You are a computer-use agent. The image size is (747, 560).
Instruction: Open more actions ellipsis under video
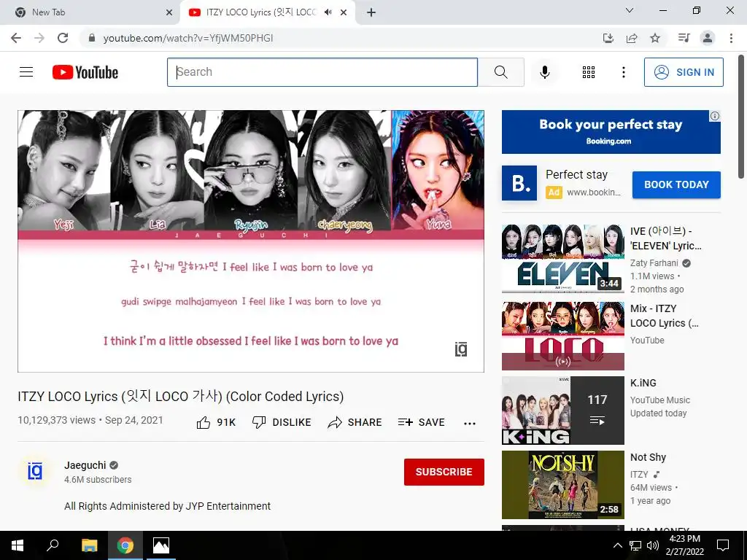tap(470, 424)
